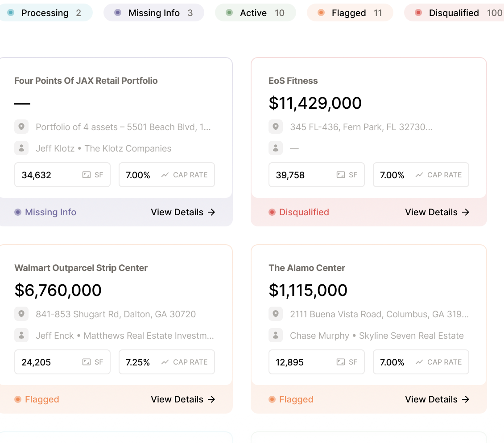The height and width of the screenshot is (443, 504).
Task: View Details for EoS Fitness
Action: click(x=437, y=212)
